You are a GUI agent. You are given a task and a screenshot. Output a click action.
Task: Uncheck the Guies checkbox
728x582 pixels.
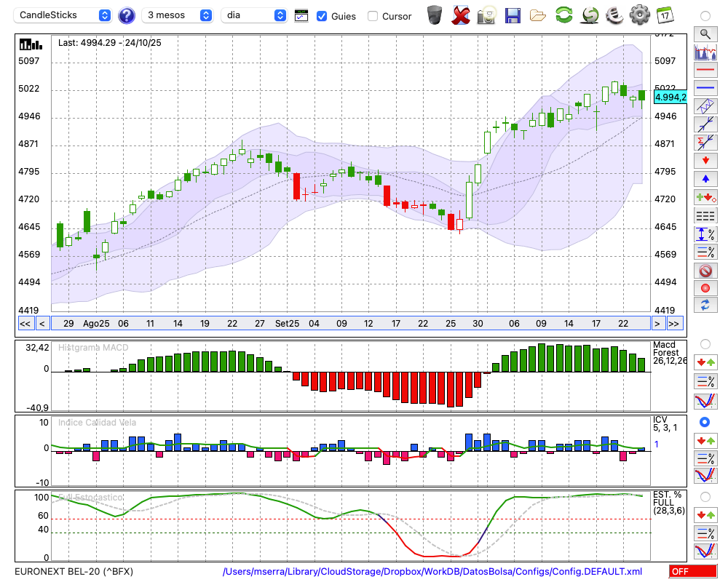coord(322,16)
